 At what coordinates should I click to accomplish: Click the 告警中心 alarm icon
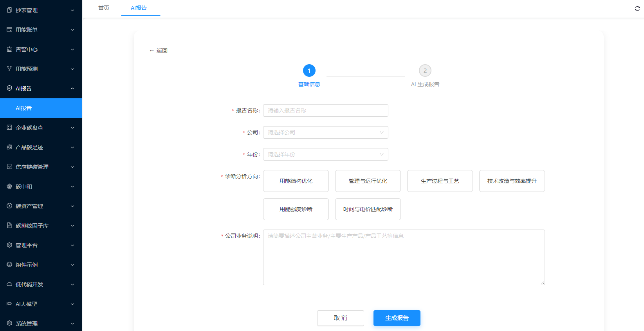coord(9,49)
